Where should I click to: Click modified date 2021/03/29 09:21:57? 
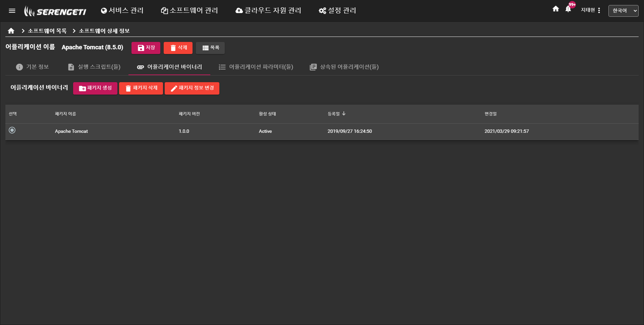506,131
